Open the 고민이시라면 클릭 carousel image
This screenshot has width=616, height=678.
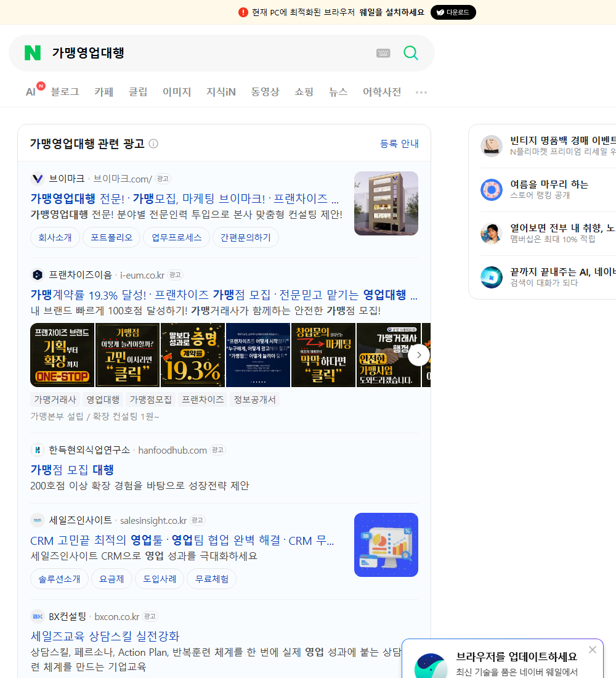[x=128, y=355]
